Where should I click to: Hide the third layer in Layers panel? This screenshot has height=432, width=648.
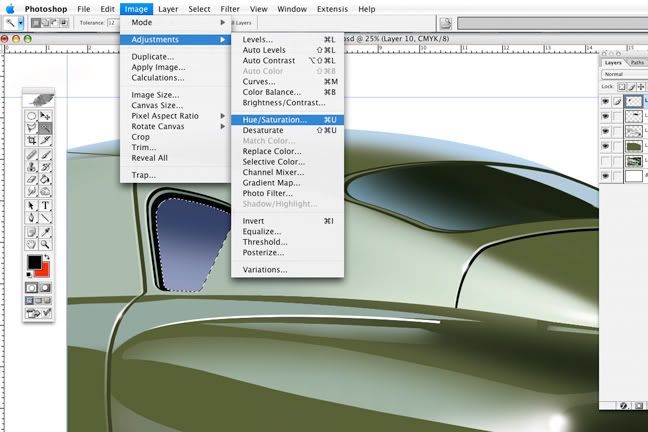coord(605,131)
